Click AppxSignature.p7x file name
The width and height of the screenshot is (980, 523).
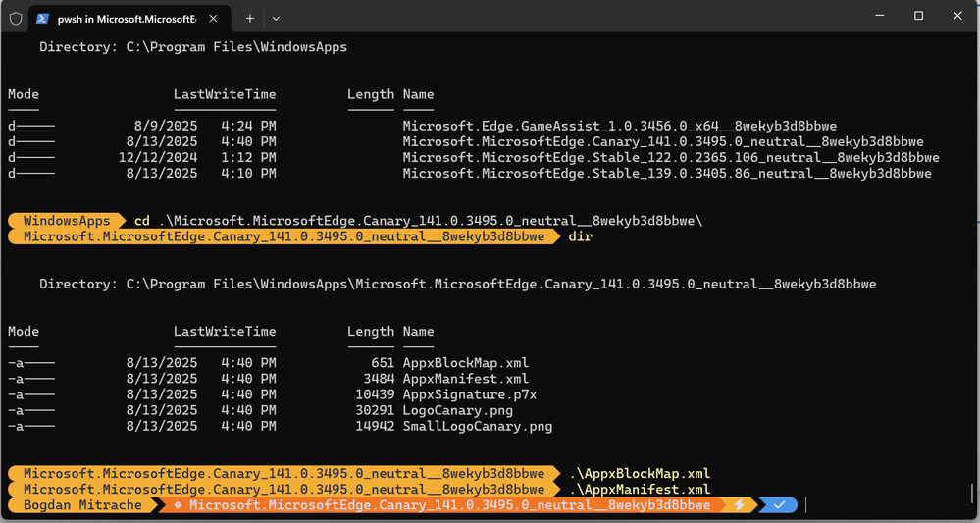pyautogui.click(x=469, y=394)
